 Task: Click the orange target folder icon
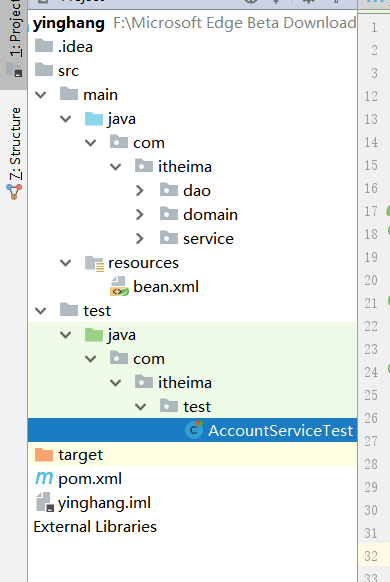[44, 454]
